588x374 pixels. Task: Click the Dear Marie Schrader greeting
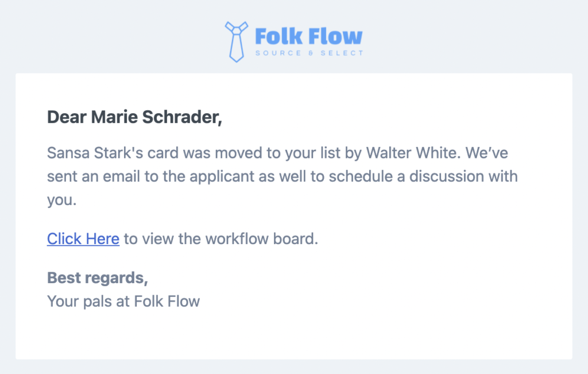click(134, 117)
